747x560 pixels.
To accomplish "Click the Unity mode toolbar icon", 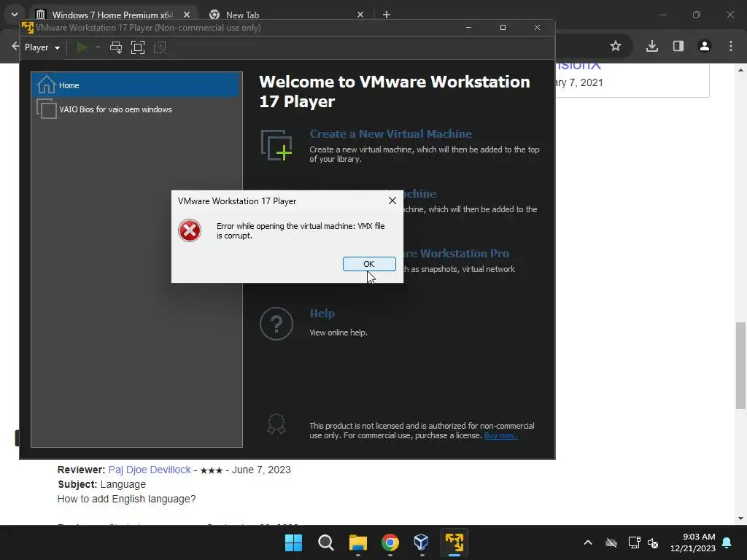I will 160,47.
